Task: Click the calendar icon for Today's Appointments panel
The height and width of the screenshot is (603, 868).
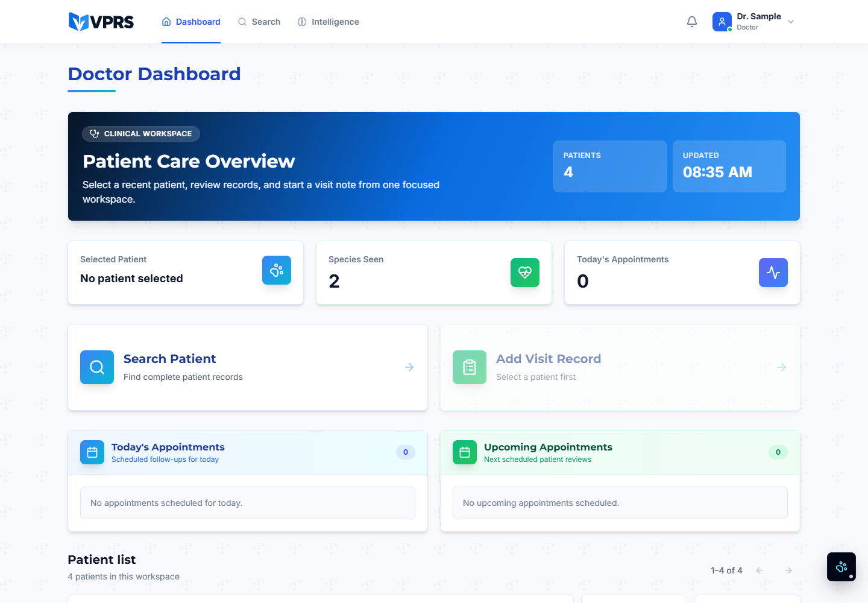Action: [92, 452]
